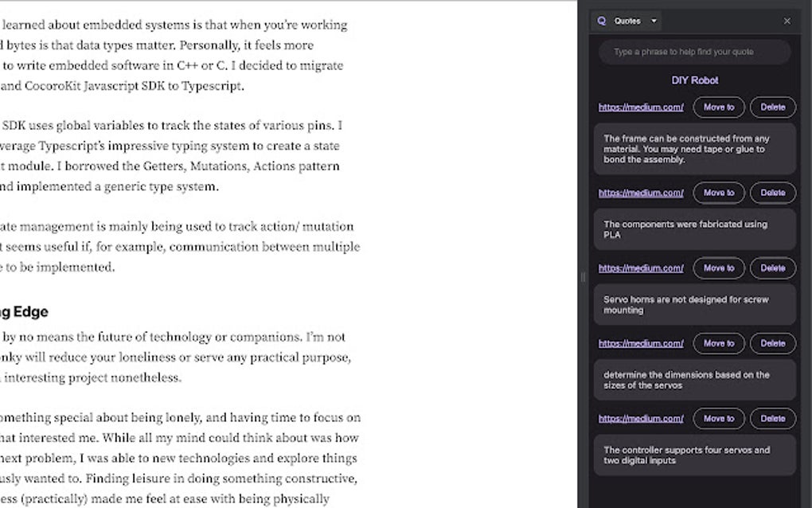The image size is (812, 508).
Task: Open the medium.com link above the PLA quote
Action: tap(641, 193)
